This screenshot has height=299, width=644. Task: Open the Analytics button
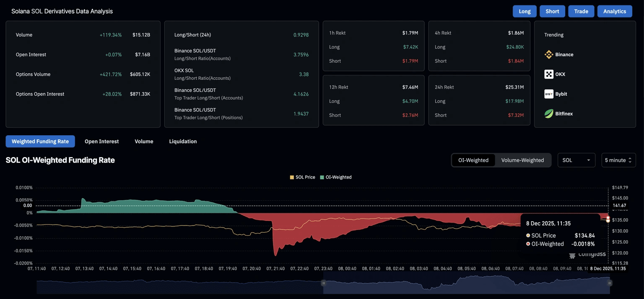click(615, 11)
